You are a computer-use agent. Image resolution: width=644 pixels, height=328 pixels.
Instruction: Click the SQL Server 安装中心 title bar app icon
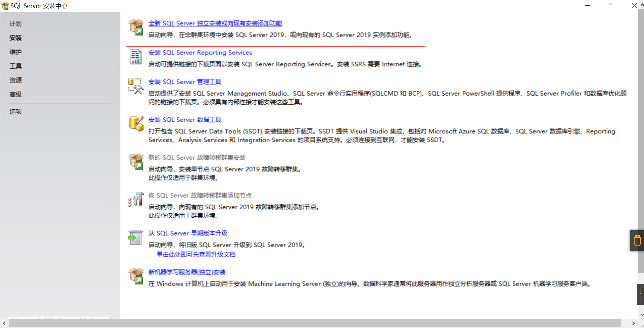5,6
